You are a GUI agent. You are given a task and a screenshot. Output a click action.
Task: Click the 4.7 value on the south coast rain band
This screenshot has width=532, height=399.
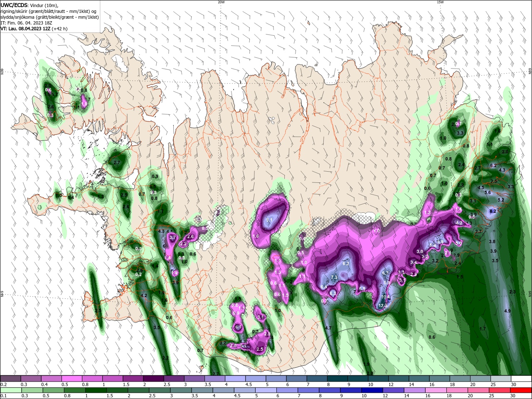(328, 328)
